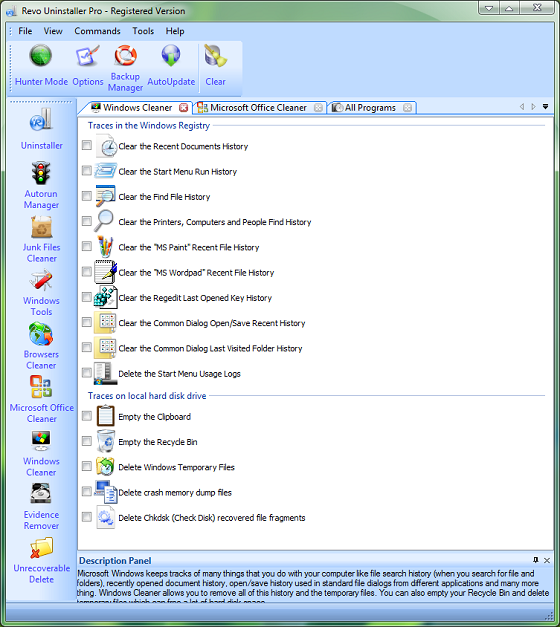Click the Regedit cubes icon

[x=106, y=298]
